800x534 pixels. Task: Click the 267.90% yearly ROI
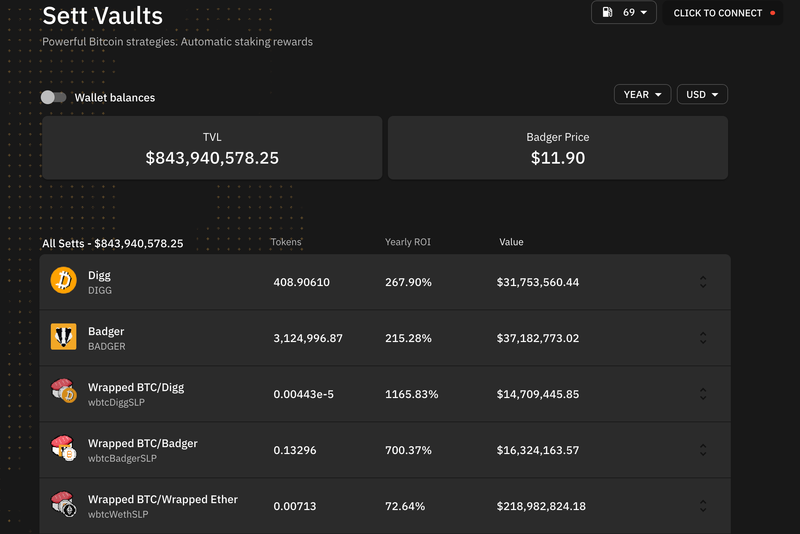[x=408, y=282]
